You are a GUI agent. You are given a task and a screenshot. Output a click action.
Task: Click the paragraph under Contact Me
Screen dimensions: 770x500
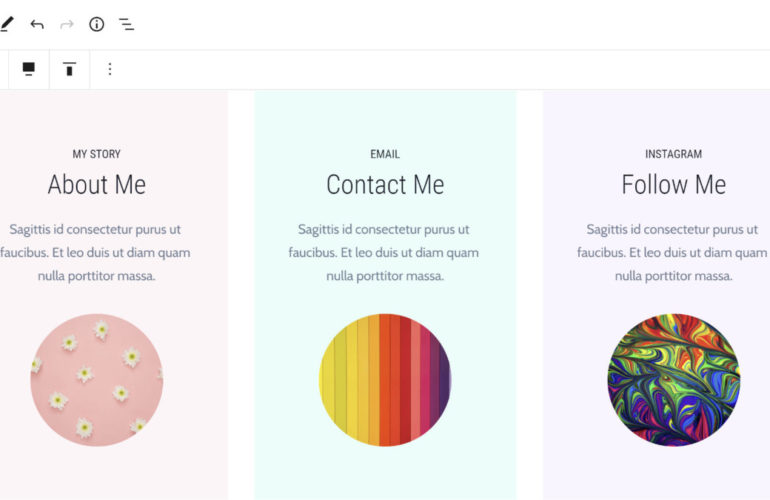point(385,252)
